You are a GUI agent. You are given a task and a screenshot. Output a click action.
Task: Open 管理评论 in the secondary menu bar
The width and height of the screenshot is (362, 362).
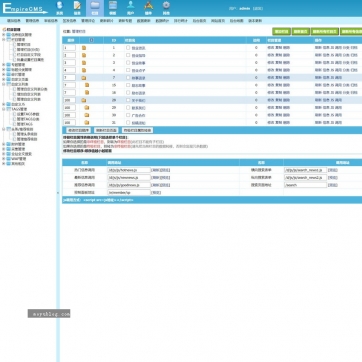(88, 21)
